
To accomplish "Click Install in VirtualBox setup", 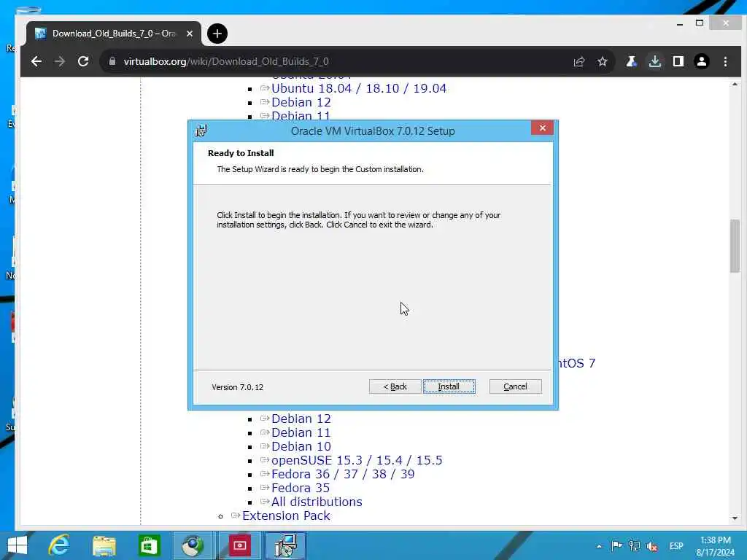I will tap(449, 386).
